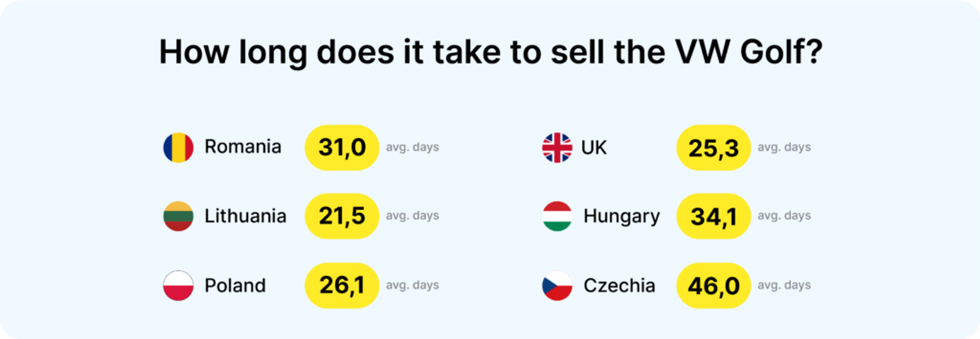Click the UK country label

click(x=594, y=147)
